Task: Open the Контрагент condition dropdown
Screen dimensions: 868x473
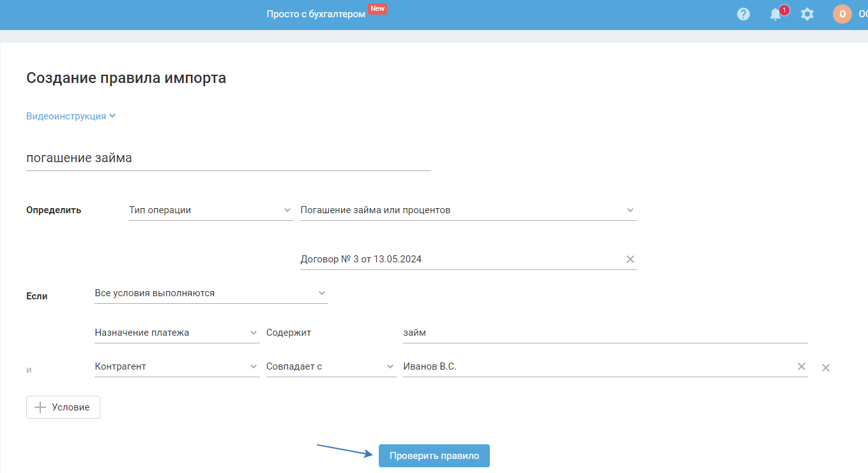Action: (x=177, y=366)
